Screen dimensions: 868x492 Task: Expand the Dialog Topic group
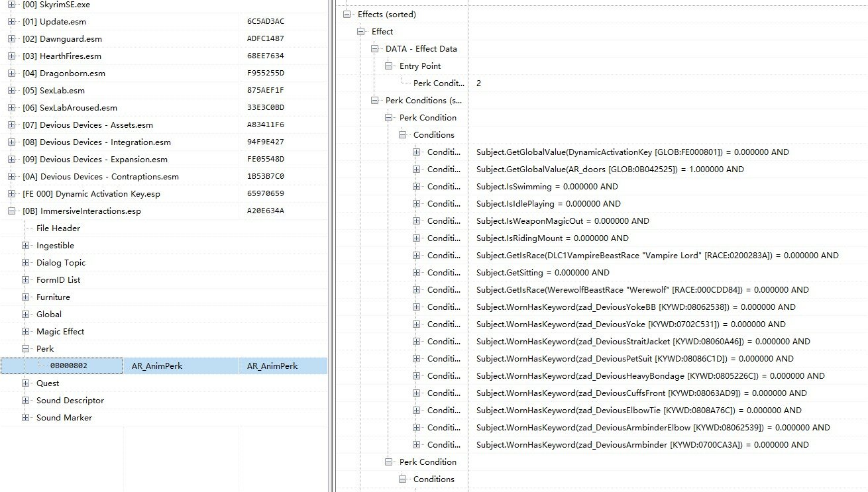tap(25, 263)
